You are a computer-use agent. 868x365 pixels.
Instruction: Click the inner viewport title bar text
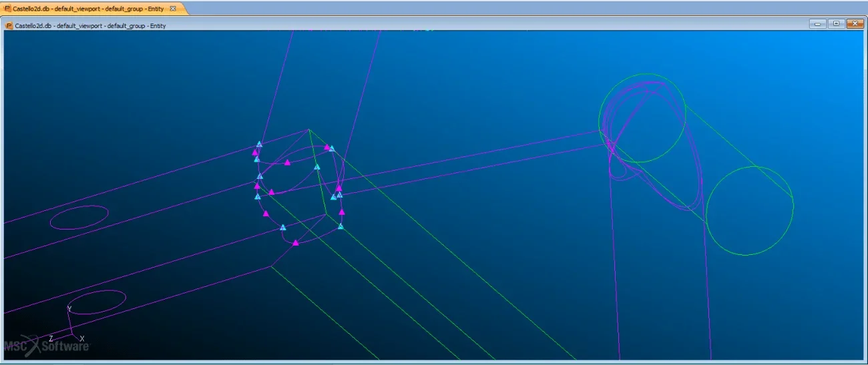click(x=90, y=26)
